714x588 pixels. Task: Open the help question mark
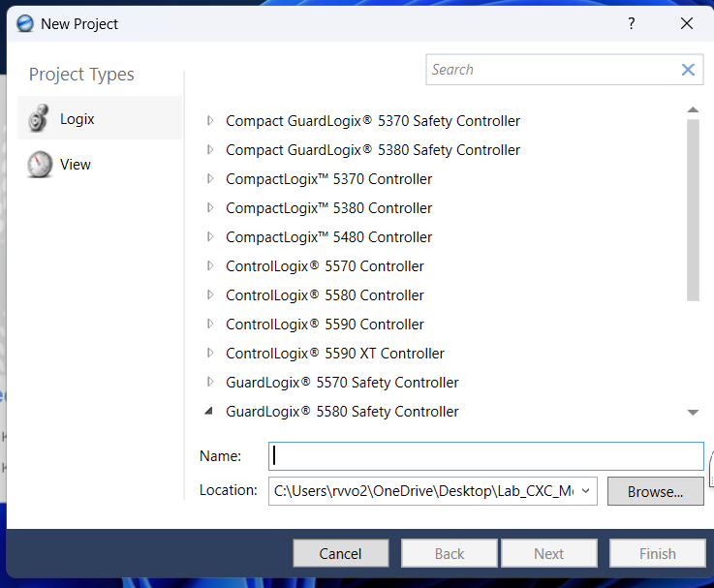[631, 23]
